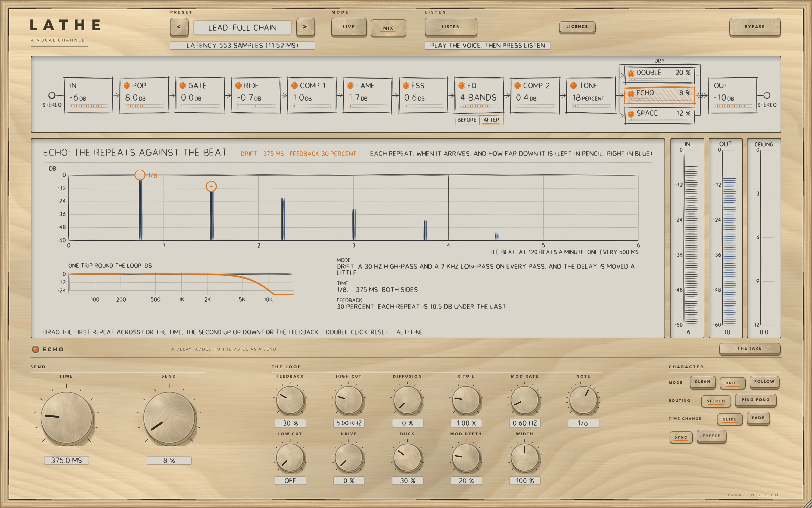Toggle the TONE module power light
Image resolution: width=812 pixels, height=508 pixels.
click(x=573, y=86)
